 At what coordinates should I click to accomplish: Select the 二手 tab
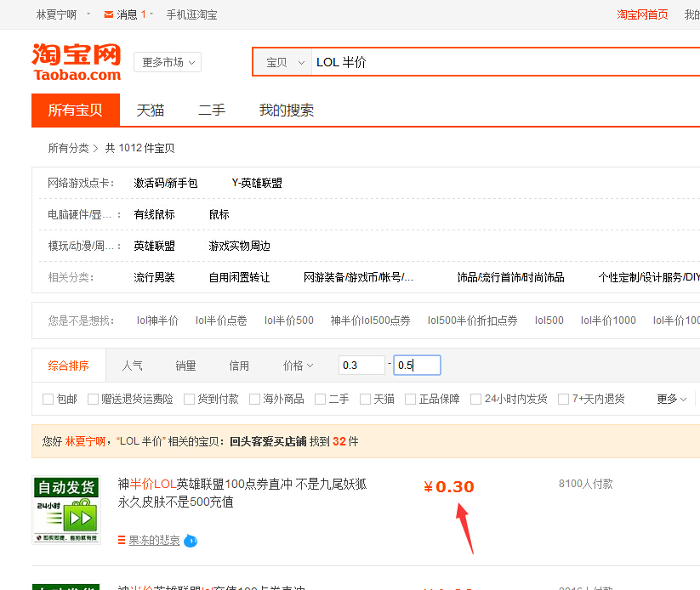(x=212, y=111)
